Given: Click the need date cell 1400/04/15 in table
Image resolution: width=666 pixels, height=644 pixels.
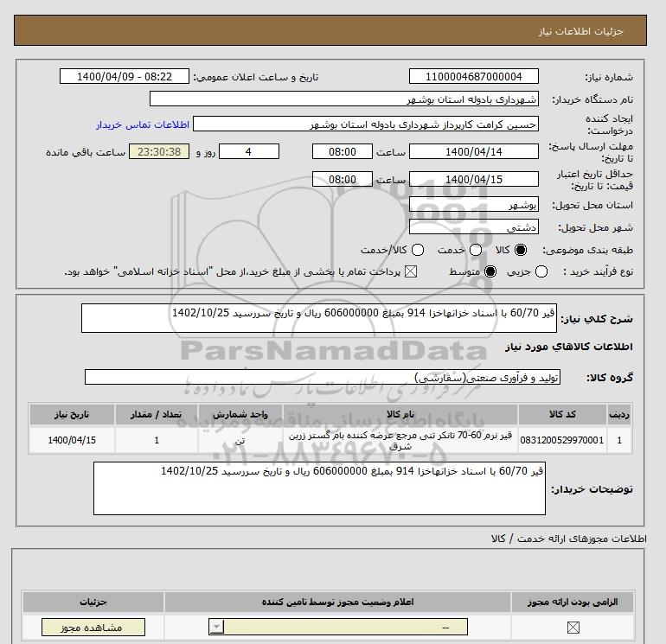Looking at the screenshot, I should pyautogui.click(x=72, y=440).
